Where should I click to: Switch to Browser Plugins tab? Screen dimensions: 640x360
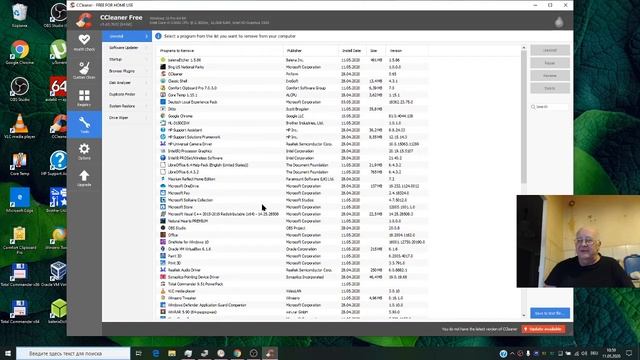click(x=127, y=71)
